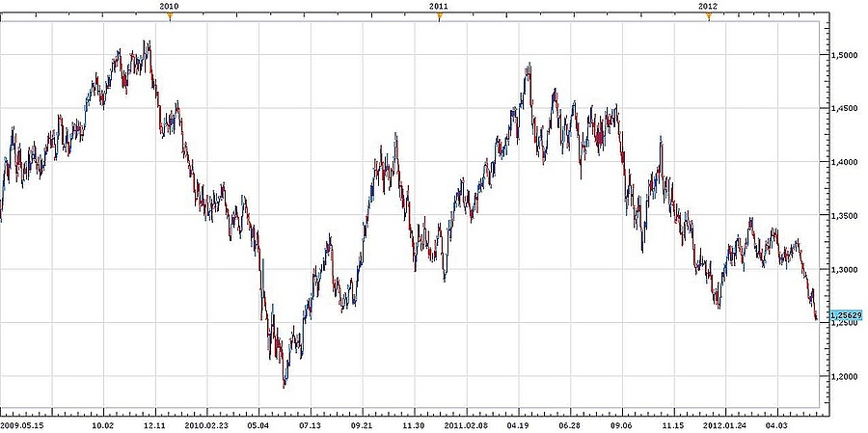Screen dimensions: 868x433
Task: Click the 11.30 date label
Action: coord(414,423)
